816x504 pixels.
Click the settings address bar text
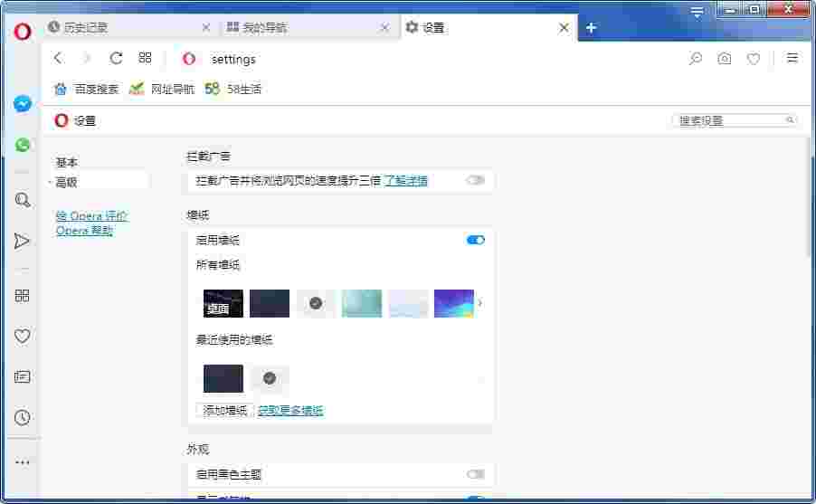pos(233,60)
